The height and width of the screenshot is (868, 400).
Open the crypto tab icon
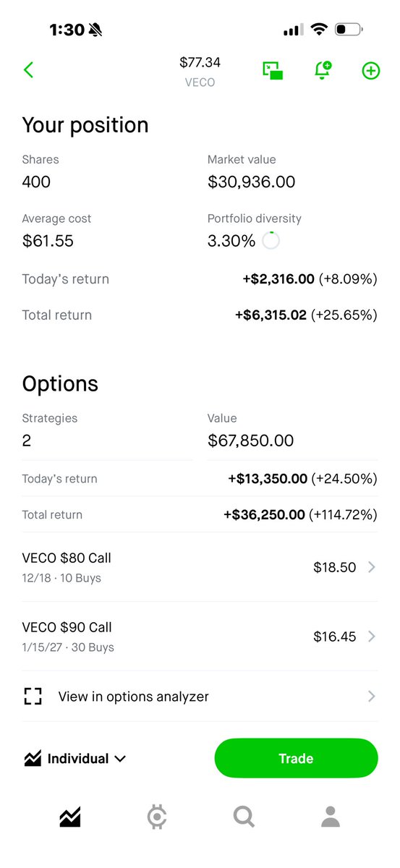[x=156, y=817]
